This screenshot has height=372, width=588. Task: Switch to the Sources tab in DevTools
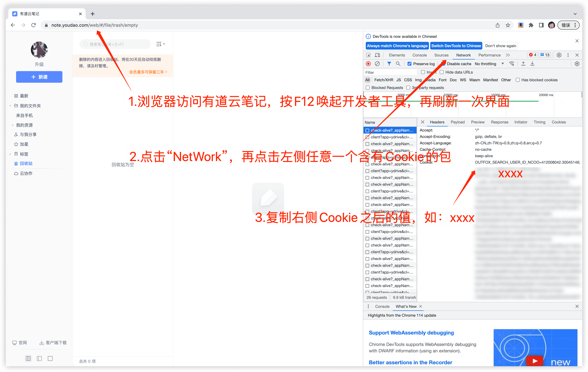coord(441,55)
